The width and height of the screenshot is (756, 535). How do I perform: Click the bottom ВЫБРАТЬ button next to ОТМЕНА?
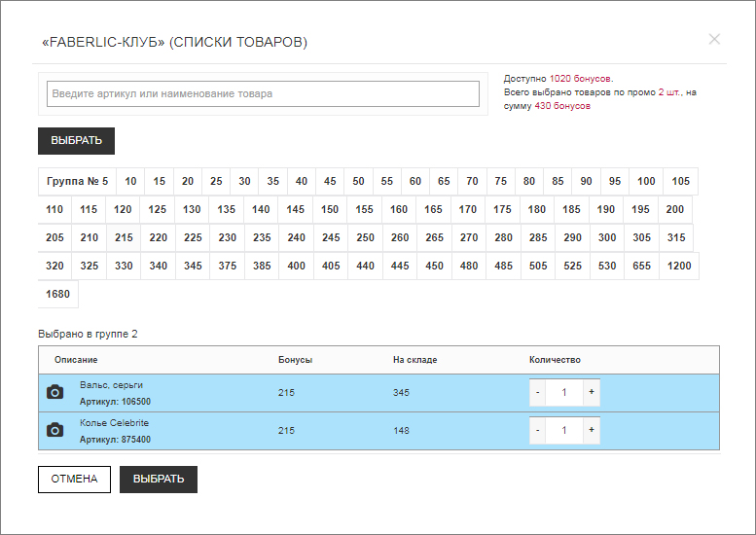click(159, 480)
